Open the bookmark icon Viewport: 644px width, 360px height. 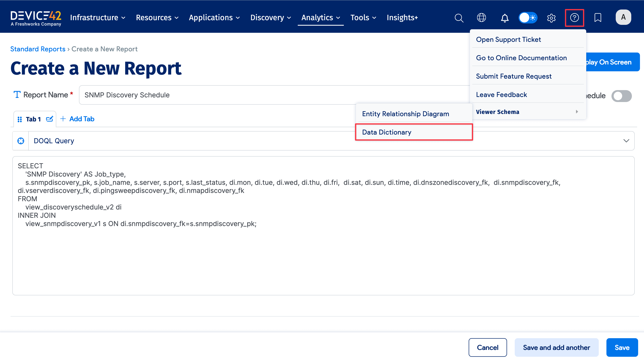[x=598, y=18]
